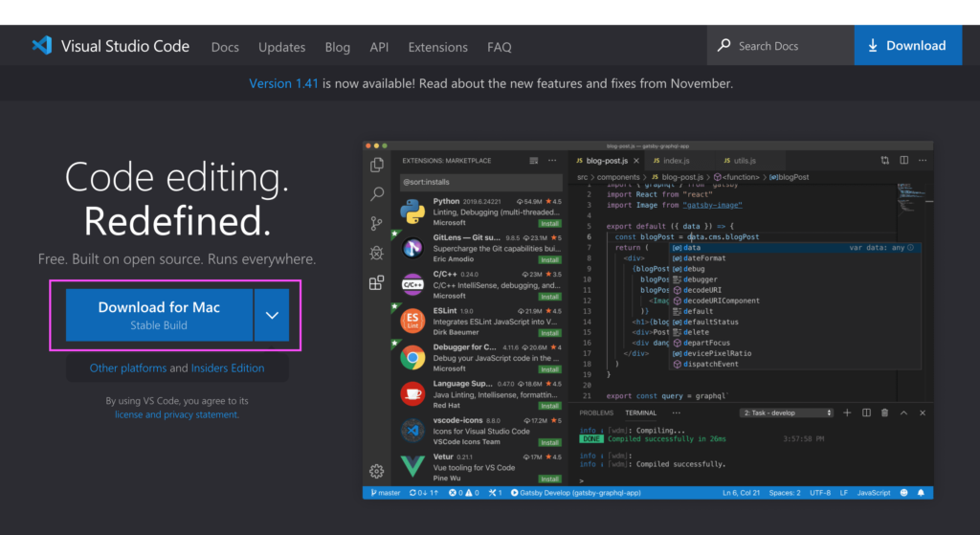The width and height of the screenshot is (980, 535).
Task: Install the Vetur extension
Action: (x=550, y=479)
